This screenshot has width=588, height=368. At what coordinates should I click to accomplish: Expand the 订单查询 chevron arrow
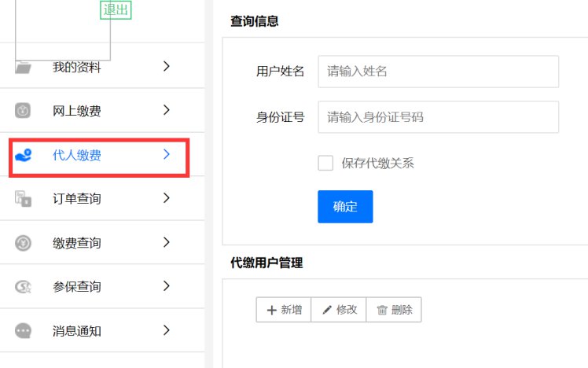(x=166, y=199)
